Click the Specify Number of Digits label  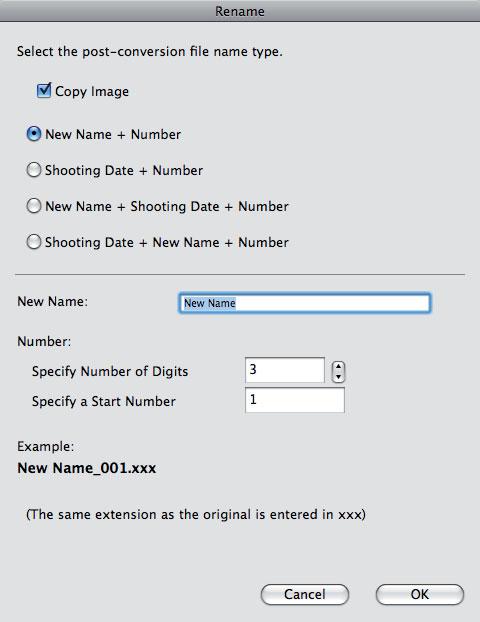click(x=110, y=372)
